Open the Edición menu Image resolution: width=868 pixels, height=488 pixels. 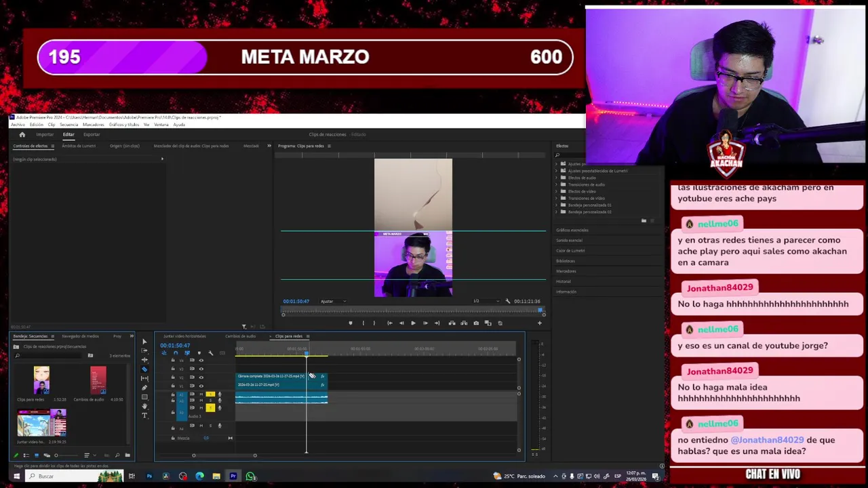37,125
